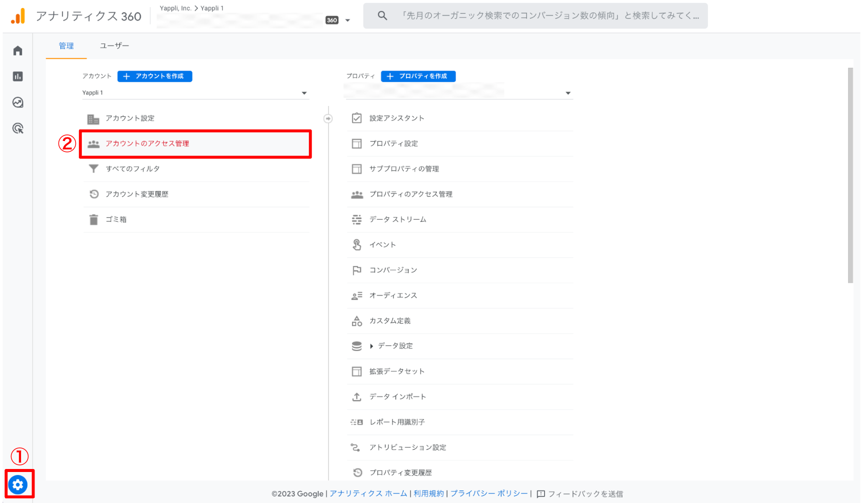Screen dimensions: 868x503
Task: Open the account picker arrow in header
Action: coord(347,20)
